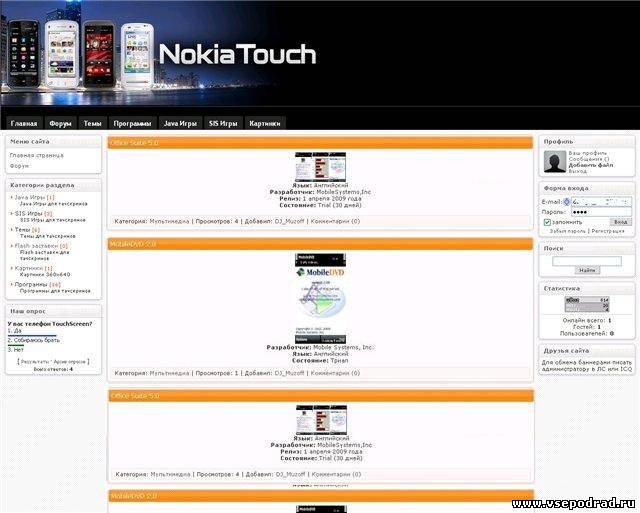Click 'Разработчик: Mobile Systems, Inc.' line
The width and height of the screenshot is (640, 513).
coord(320,347)
